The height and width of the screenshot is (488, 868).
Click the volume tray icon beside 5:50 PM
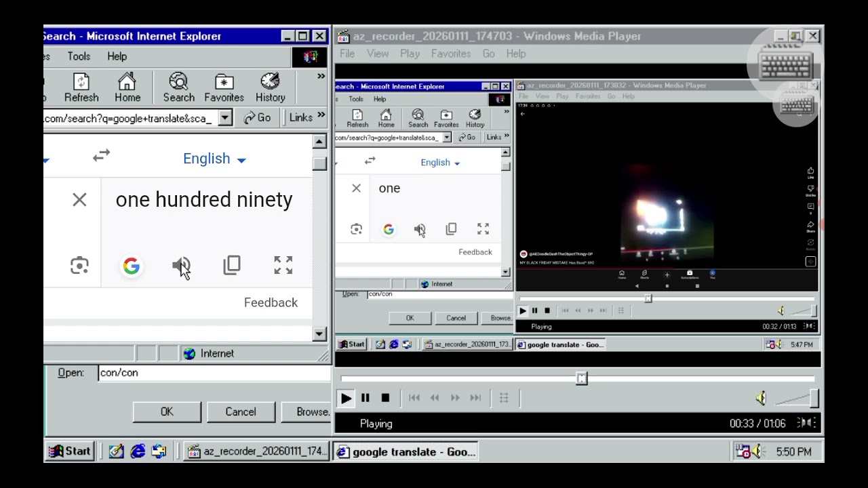[x=757, y=451]
